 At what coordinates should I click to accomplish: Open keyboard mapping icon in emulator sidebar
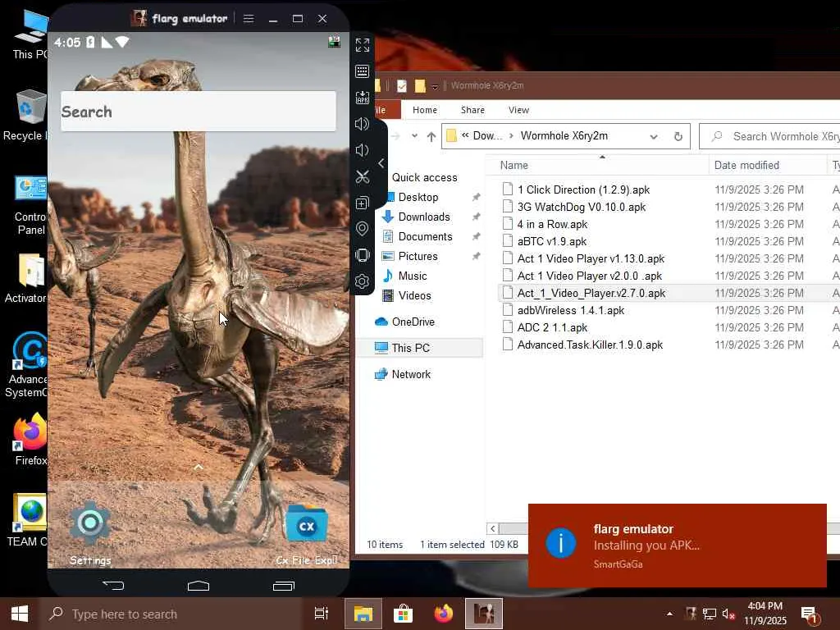point(362,71)
